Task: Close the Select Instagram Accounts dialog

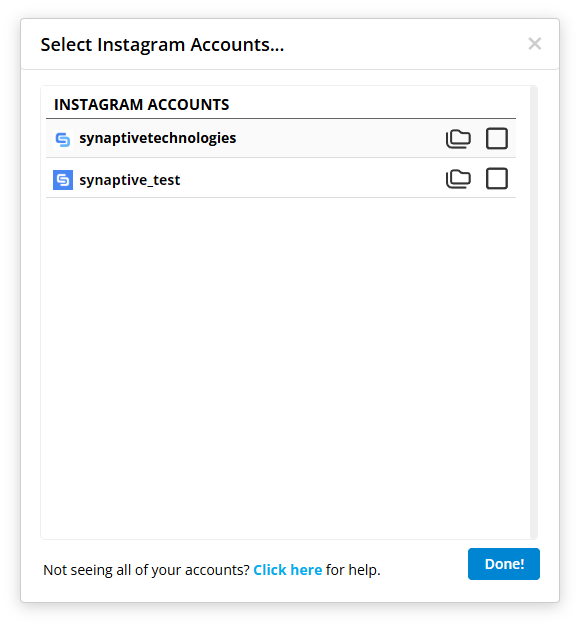Action: [x=535, y=44]
